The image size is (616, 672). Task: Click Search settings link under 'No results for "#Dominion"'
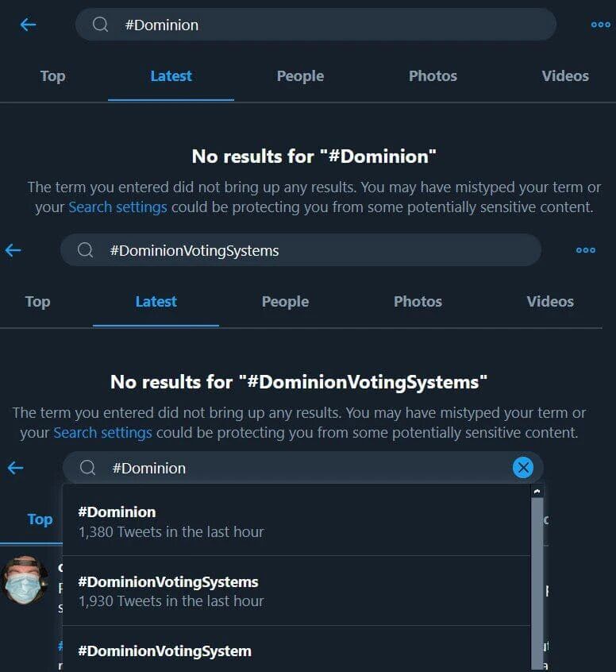(117, 207)
